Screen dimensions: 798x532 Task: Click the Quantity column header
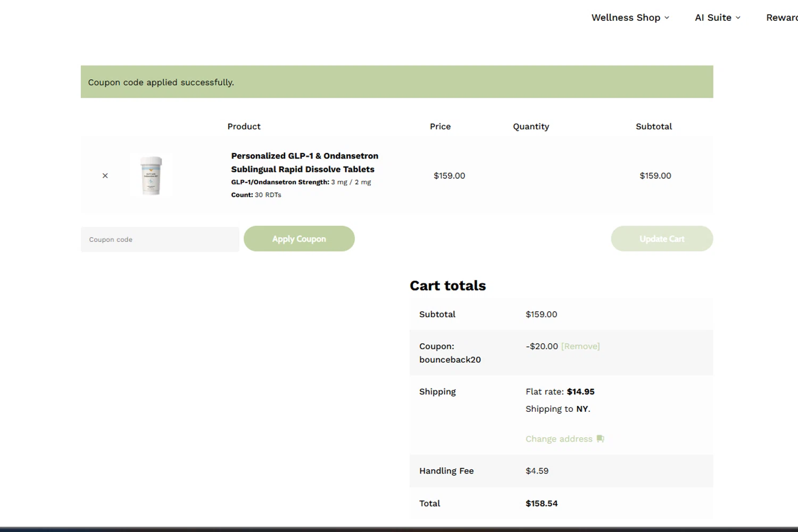click(x=531, y=127)
